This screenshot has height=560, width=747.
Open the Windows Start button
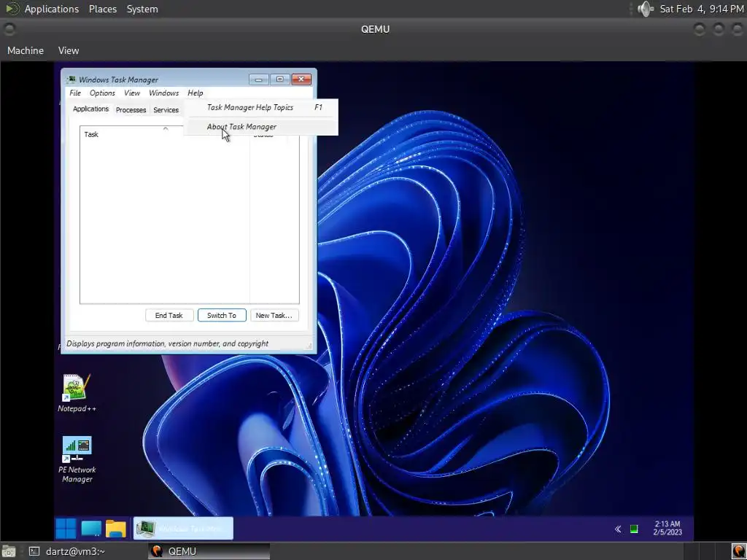pos(66,529)
